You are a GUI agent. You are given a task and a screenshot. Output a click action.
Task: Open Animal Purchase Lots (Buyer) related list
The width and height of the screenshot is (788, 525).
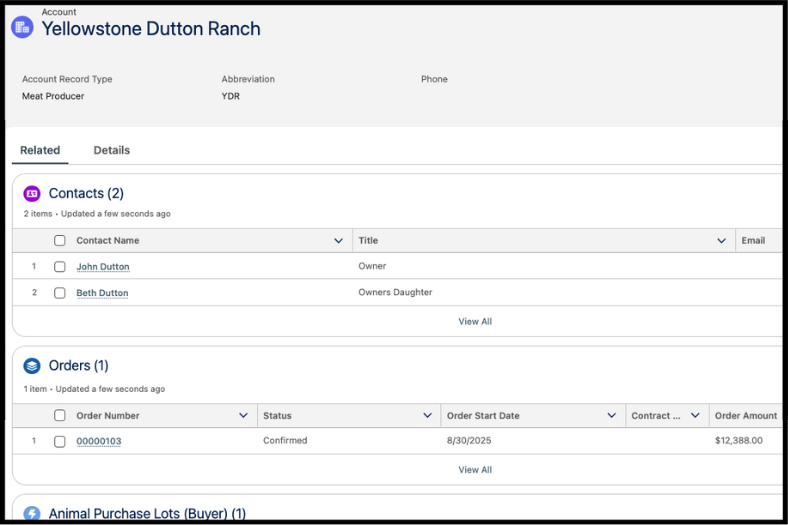147,513
